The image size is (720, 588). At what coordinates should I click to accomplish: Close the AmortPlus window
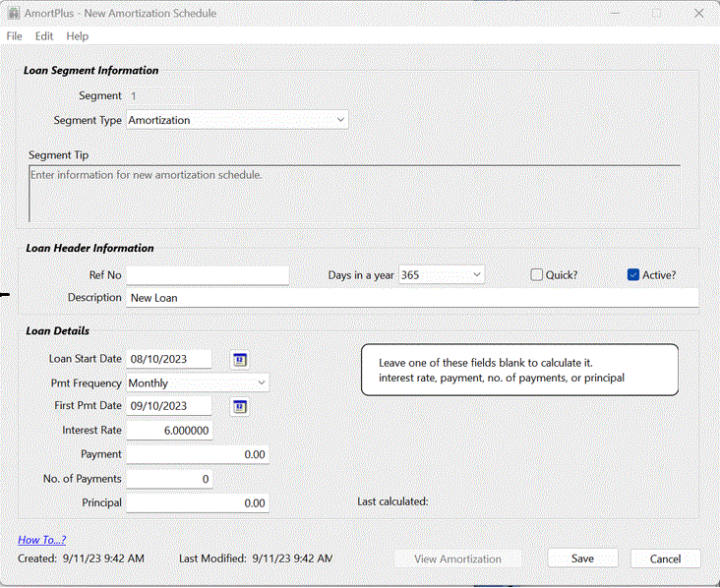click(x=699, y=14)
